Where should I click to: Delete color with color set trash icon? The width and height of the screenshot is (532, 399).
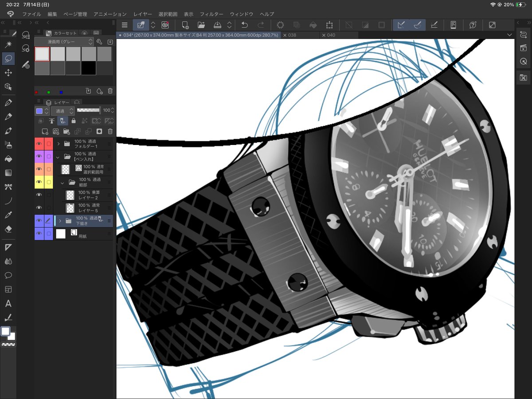[x=110, y=91]
